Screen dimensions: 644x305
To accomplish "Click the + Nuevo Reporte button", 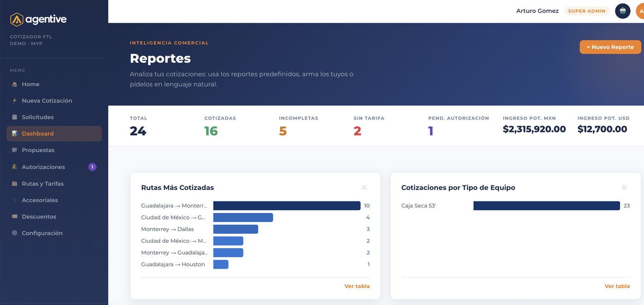I will point(610,47).
